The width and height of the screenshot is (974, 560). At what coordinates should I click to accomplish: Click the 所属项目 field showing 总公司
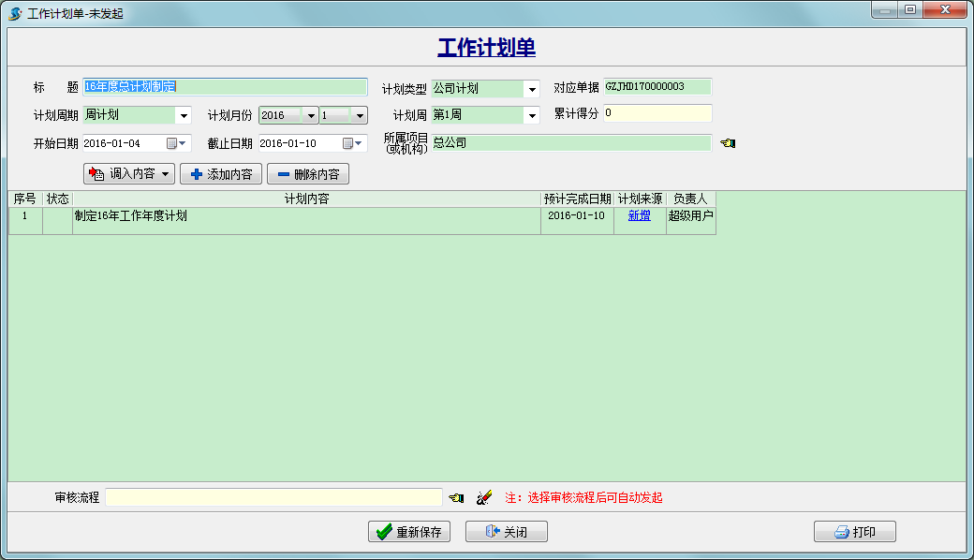pos(571,142)
